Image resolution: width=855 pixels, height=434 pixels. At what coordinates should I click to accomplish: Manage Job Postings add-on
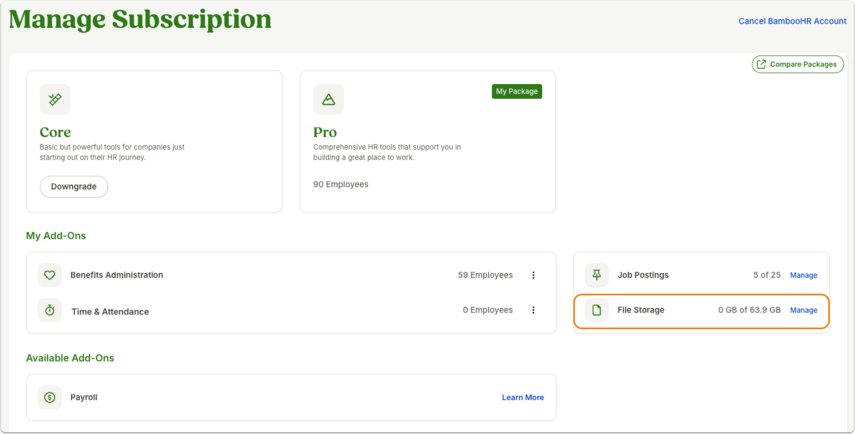[804, 275]
